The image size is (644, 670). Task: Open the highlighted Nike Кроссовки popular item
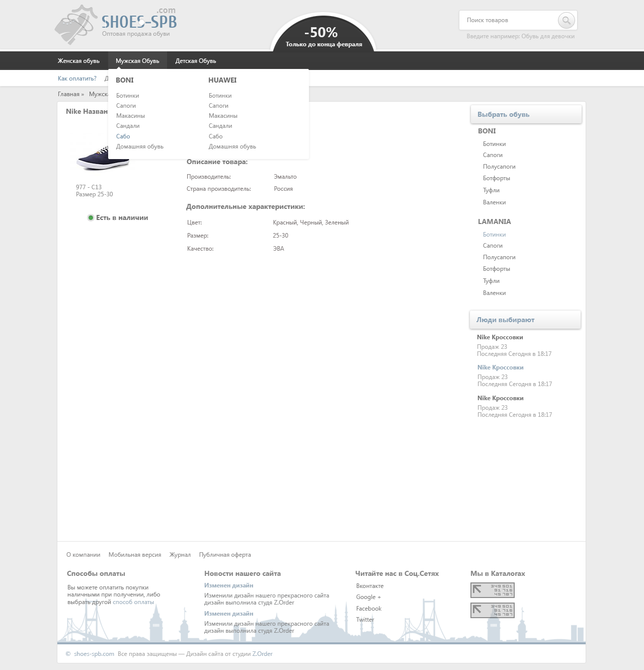(500, 367)
